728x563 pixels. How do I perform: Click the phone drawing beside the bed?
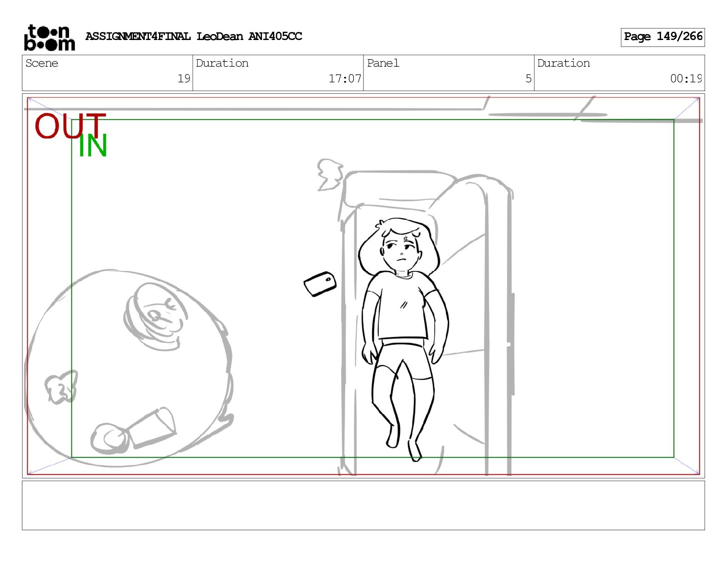pyautogui.click(x=320, y=284)
